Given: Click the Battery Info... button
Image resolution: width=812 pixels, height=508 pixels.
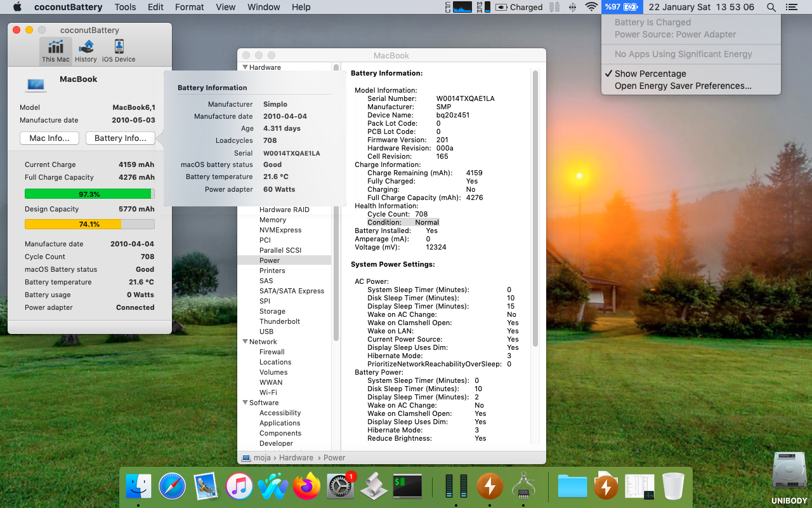Looking at the screenshot, I should pyautogui.click(x=121, y=138).
